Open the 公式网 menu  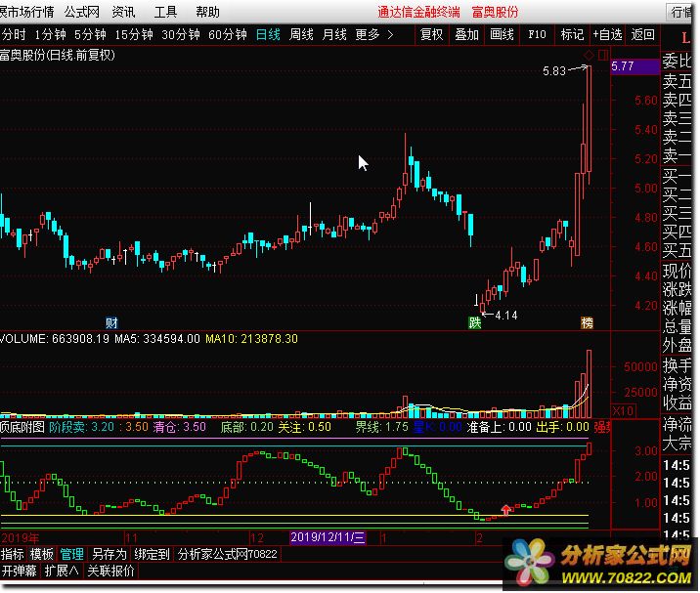click(x=82, y=12)
